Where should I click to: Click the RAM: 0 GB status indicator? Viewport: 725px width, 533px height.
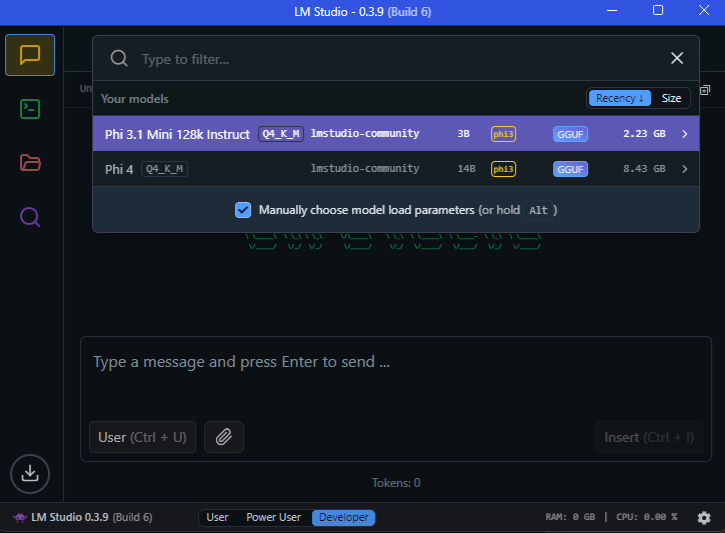570,517
